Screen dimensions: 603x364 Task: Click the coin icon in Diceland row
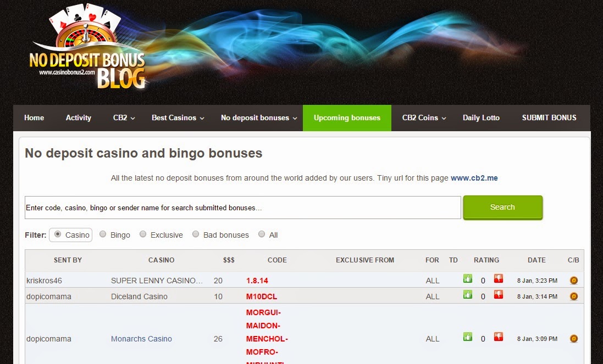click(574, 296)
